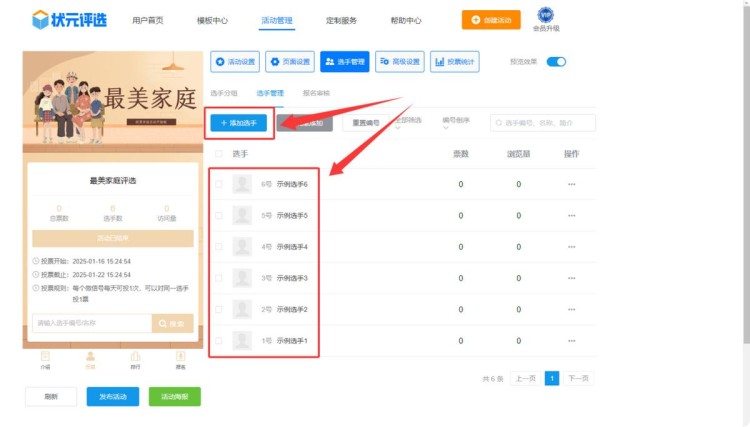Screen dimensions: 750x427
Task: Click the blue 添加选手 button
Action: pos(237,122)
